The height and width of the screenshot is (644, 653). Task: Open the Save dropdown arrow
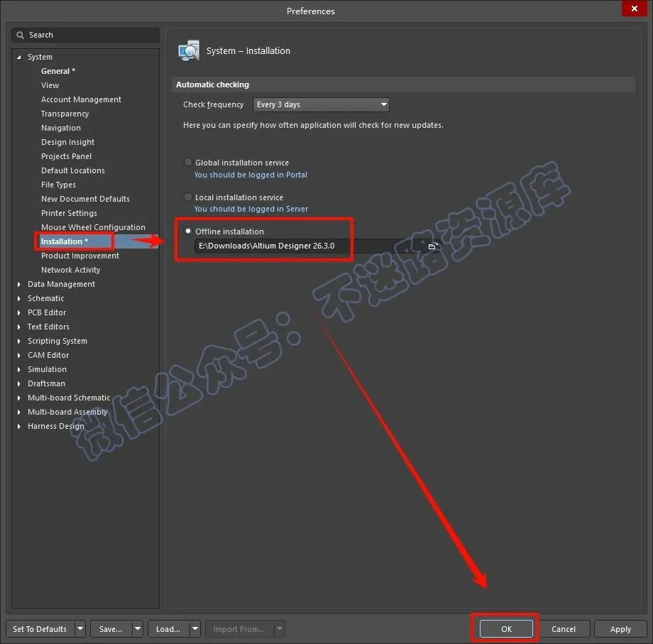[138, 628]
